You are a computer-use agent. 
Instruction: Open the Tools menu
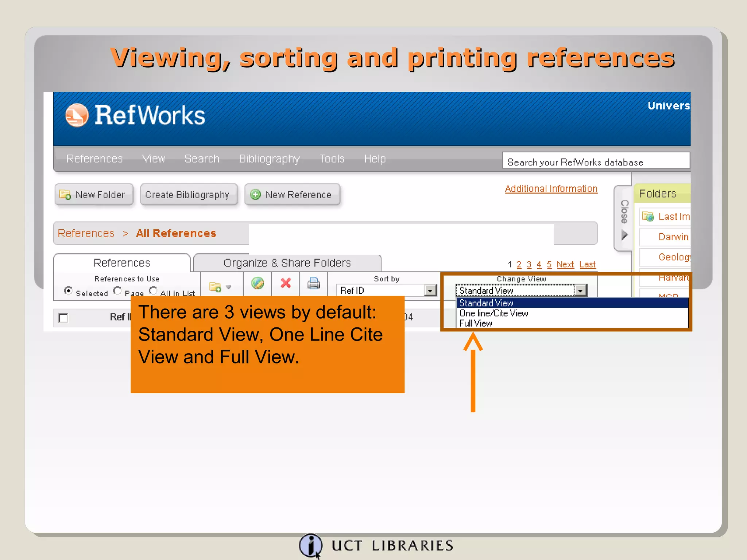332,159
